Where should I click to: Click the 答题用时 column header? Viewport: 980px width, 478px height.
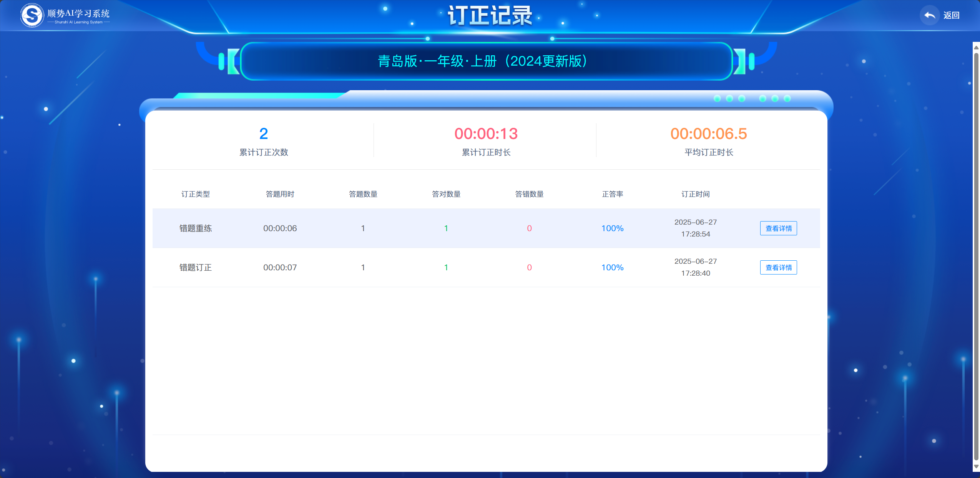tap(280, 194)
